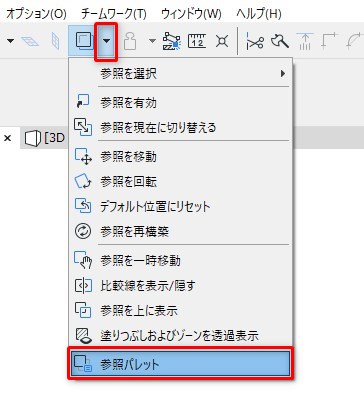Click the grayed floor plan plane icon
The image size is (364, 397).
pyautogui.click(x=30, y=42)
